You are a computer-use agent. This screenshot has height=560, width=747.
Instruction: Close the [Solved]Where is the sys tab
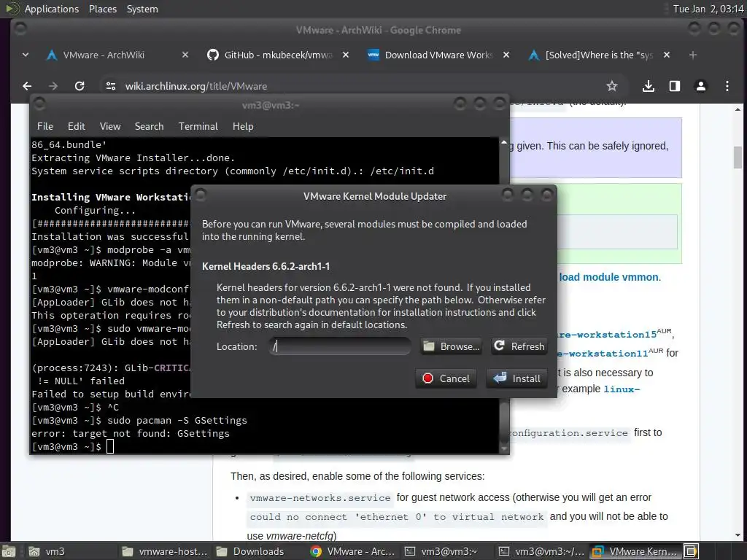coord(667,55)
